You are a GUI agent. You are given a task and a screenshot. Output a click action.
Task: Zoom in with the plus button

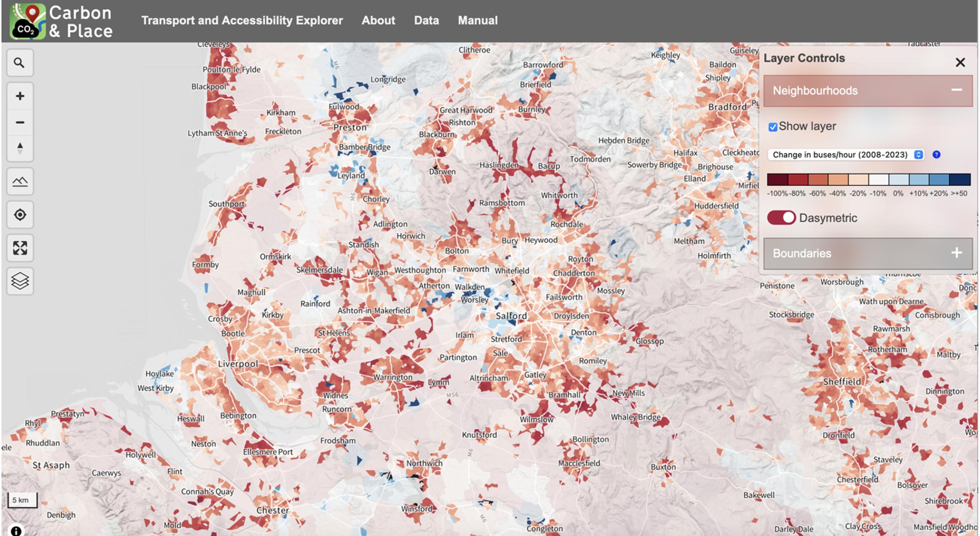(20, 96)
